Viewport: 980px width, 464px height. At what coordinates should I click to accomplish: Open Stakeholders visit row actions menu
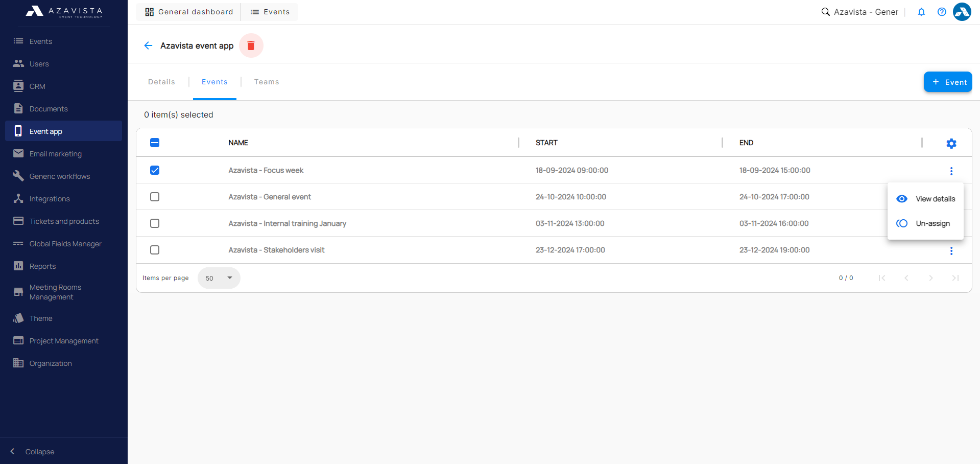[951, 251]
